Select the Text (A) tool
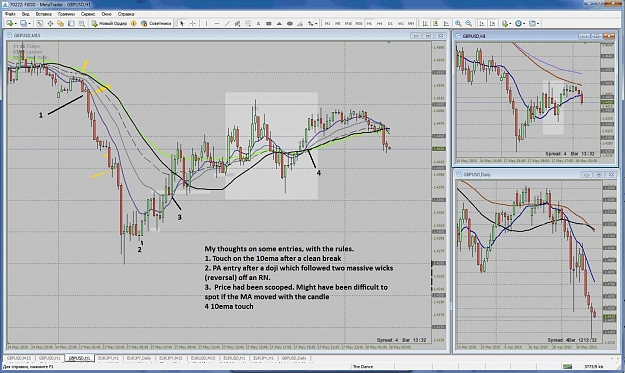The height and width of the screenshot is (373, 625). pos(258,24)
